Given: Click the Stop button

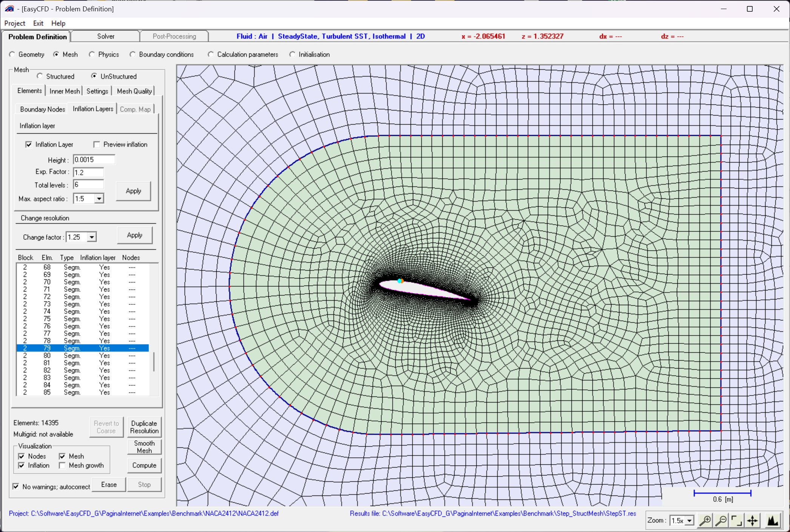Looking at the screenshot, I should (x=144, y=484).
